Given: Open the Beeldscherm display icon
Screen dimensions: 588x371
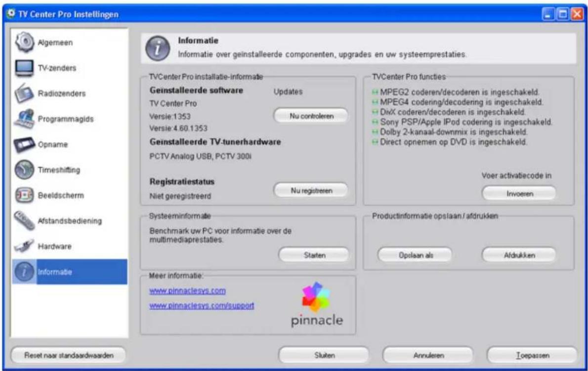Looking at the screenshot, I should pos(24,195).
